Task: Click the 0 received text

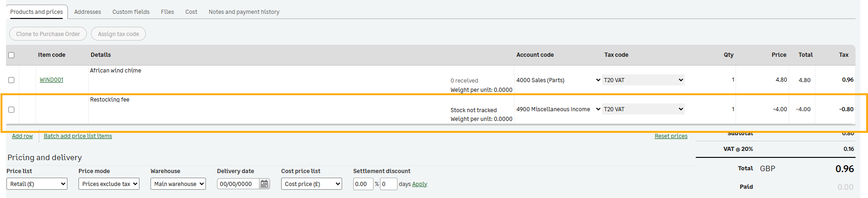Action: pos(464,81)
